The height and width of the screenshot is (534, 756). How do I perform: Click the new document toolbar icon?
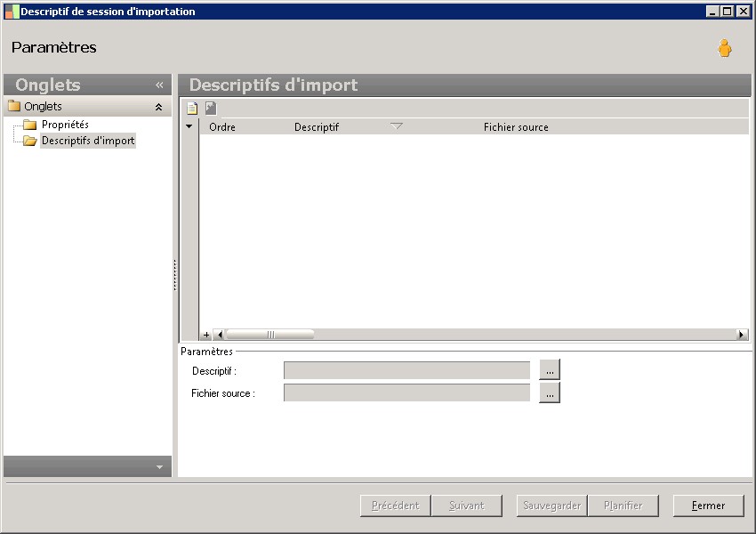coord(192,108)
